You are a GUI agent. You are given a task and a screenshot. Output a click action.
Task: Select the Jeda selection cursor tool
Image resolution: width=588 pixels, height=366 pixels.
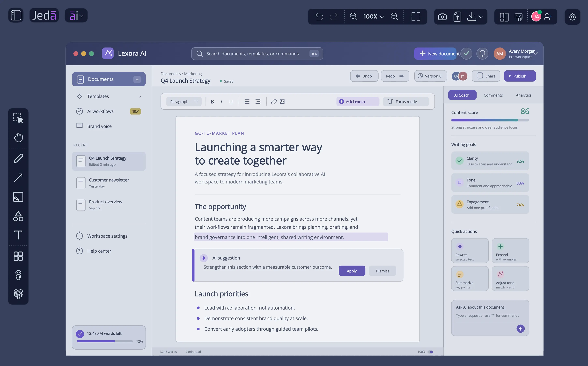(x=18, y=118)
